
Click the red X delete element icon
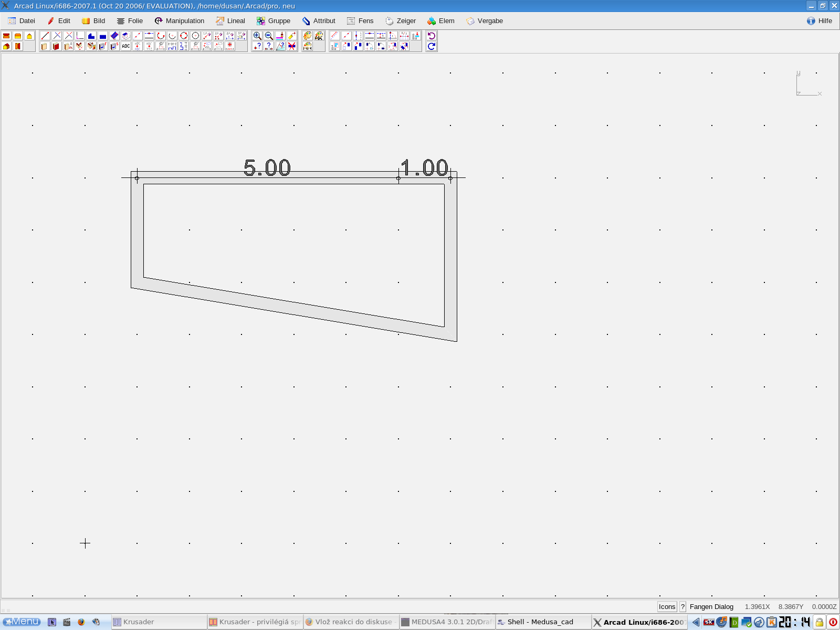pos(292,46)
